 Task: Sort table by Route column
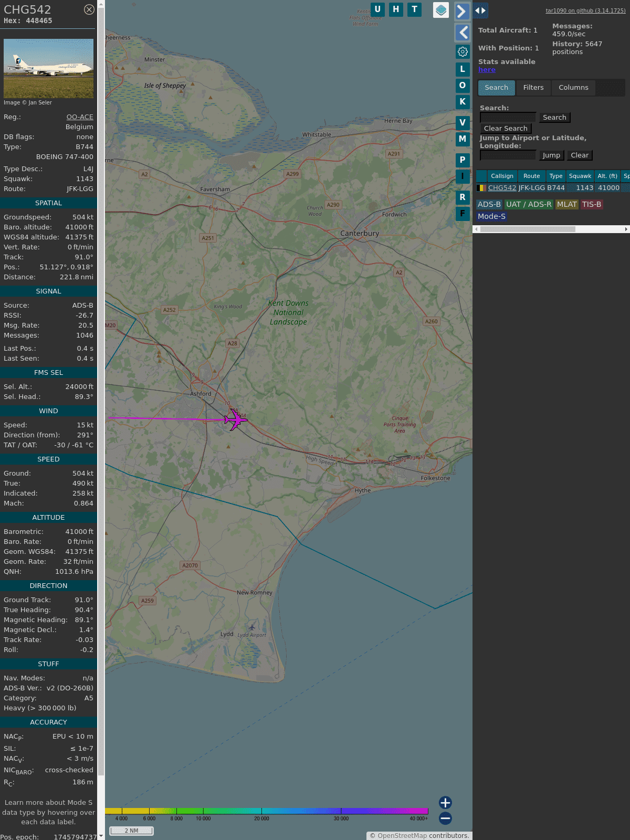(x=531, y=176)
